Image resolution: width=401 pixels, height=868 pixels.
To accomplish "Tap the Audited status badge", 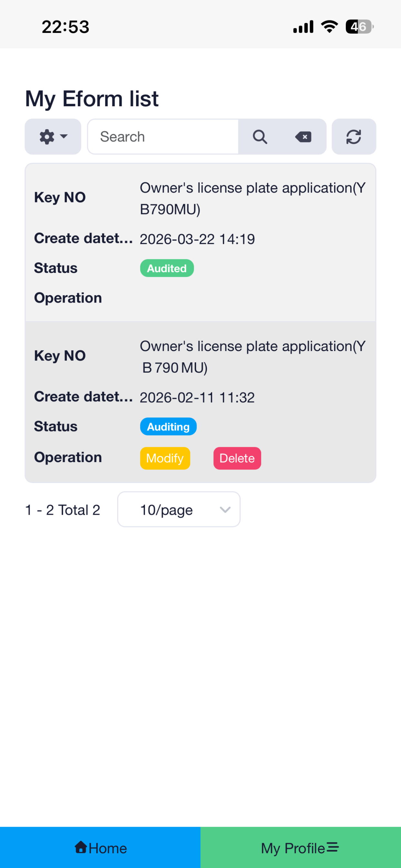I will pyautogui.click(x=167, y=268).
